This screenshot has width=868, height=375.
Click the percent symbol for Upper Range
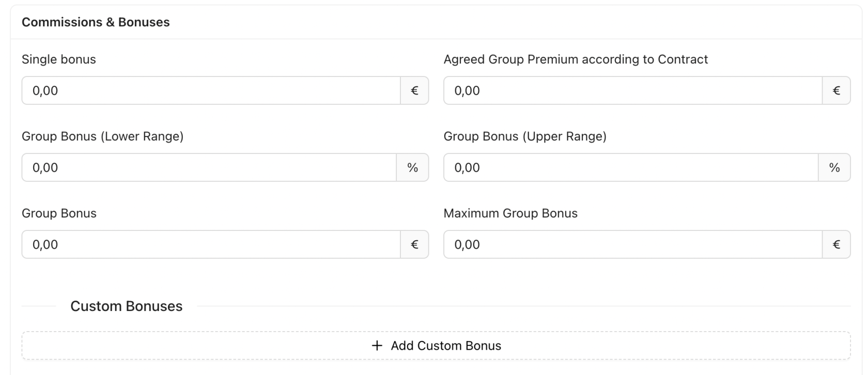click(x=834, y=167)
